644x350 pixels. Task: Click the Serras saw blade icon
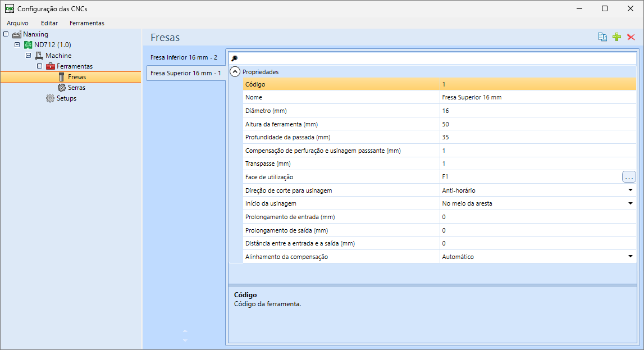[x=62, y=88]
